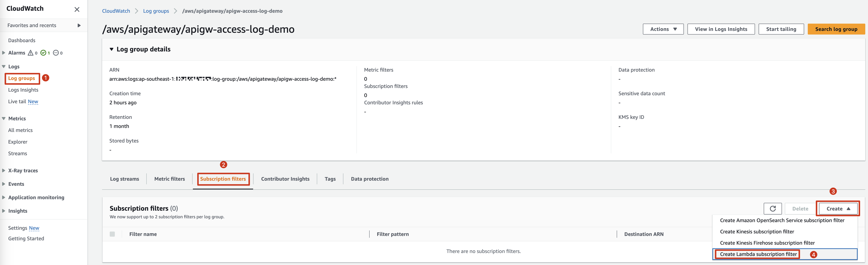Choose Create Lambda subscription filter

coord(785,254)
